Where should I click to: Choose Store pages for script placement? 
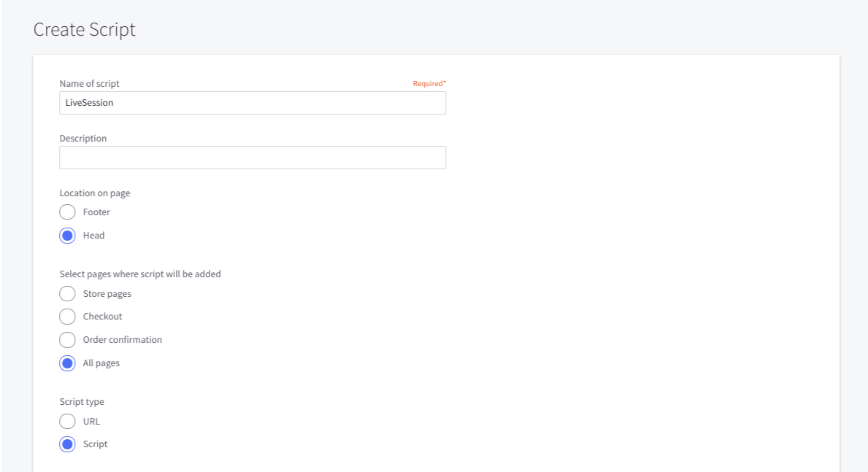(x=67, y=293)
